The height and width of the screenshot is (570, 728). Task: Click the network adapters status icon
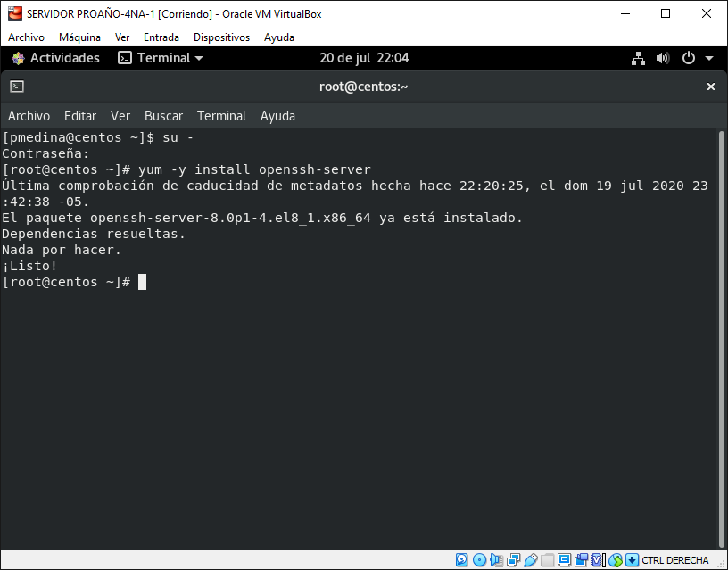513,560
